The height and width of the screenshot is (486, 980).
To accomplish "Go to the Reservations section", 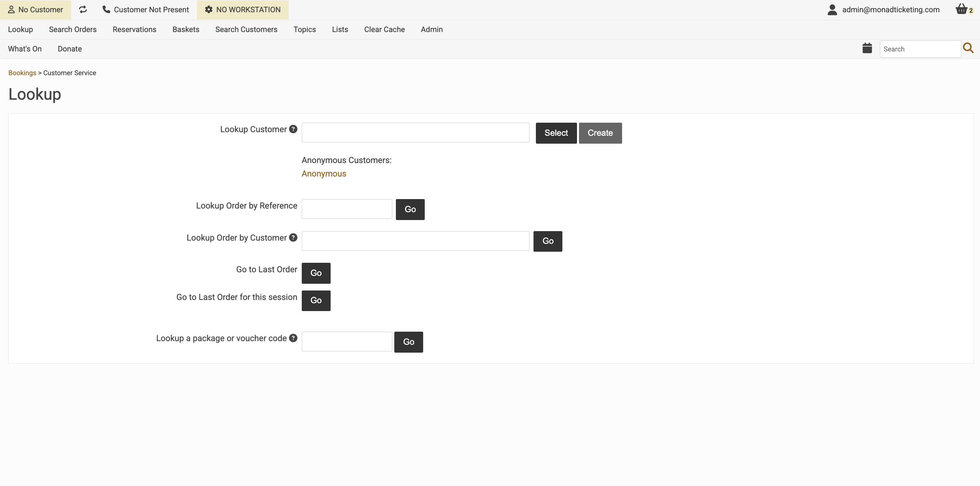I will [134, 29].
